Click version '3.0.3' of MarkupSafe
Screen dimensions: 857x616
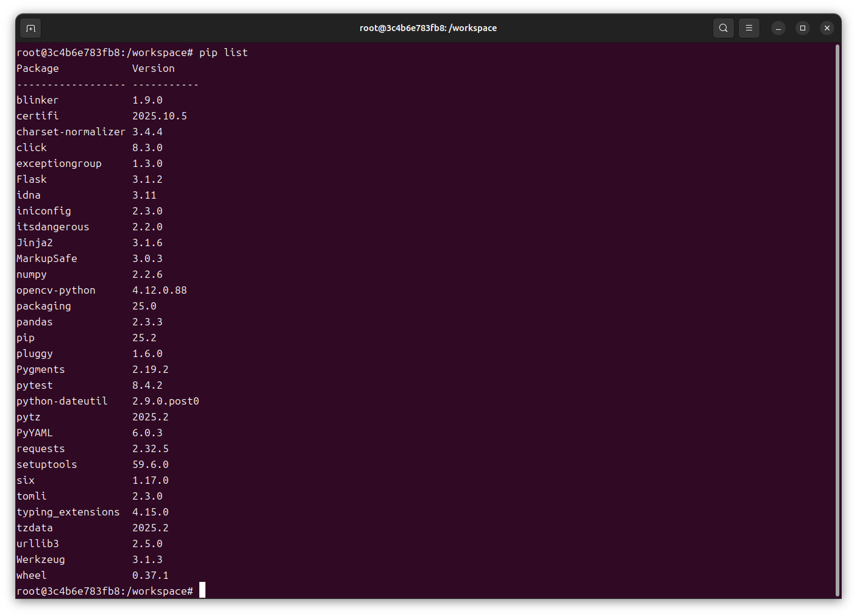[148, 259]
